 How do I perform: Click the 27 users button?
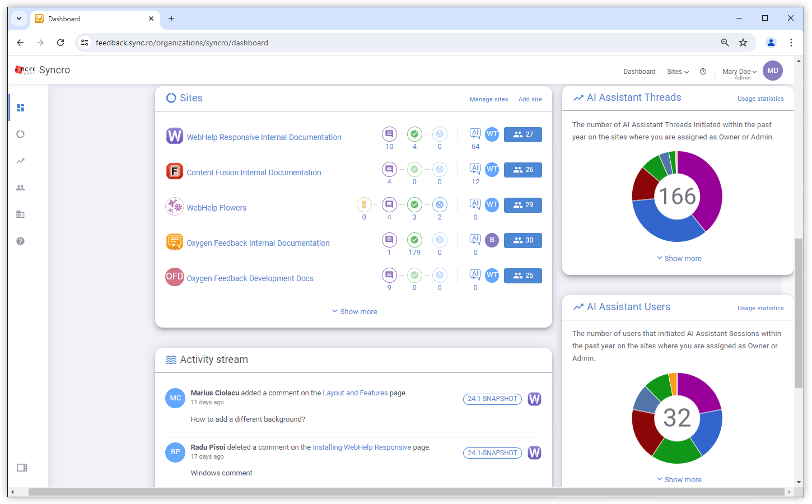[523, 134]
